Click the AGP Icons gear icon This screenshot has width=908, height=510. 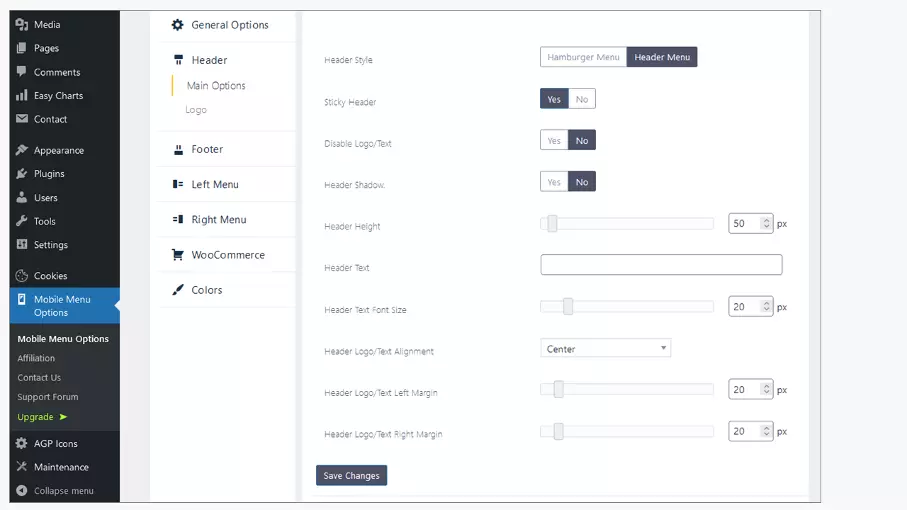click(x=22, y=443)
